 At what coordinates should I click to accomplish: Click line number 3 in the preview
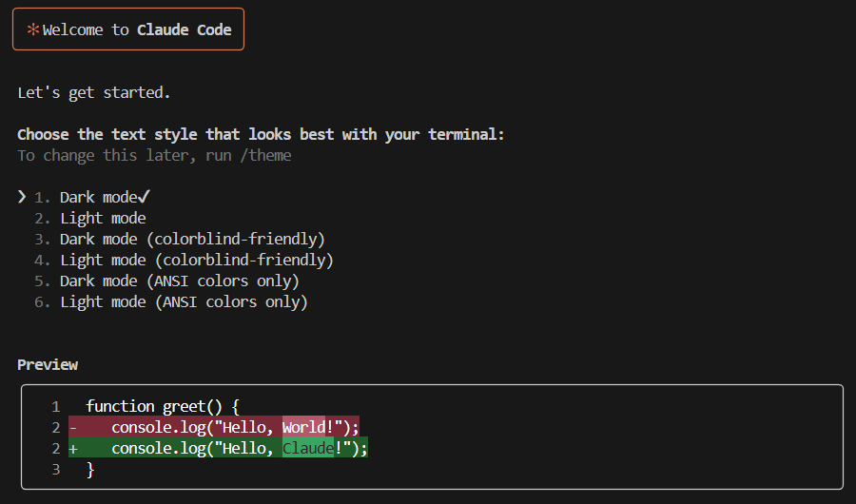tap(56, 470)
